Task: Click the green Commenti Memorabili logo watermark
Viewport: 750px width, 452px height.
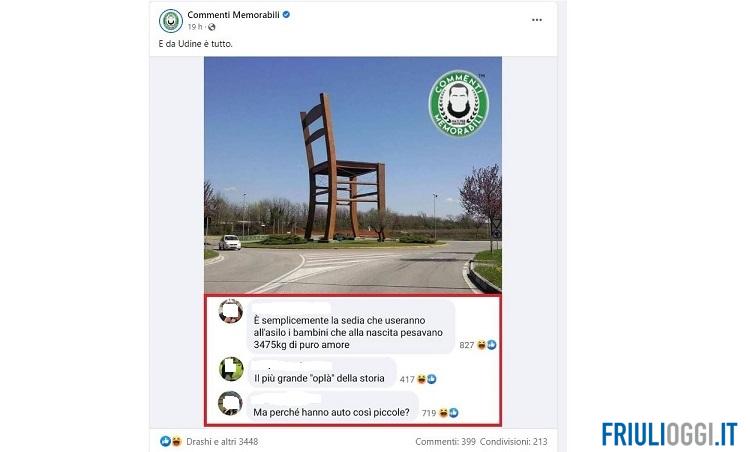Action: tap(458, 104)
